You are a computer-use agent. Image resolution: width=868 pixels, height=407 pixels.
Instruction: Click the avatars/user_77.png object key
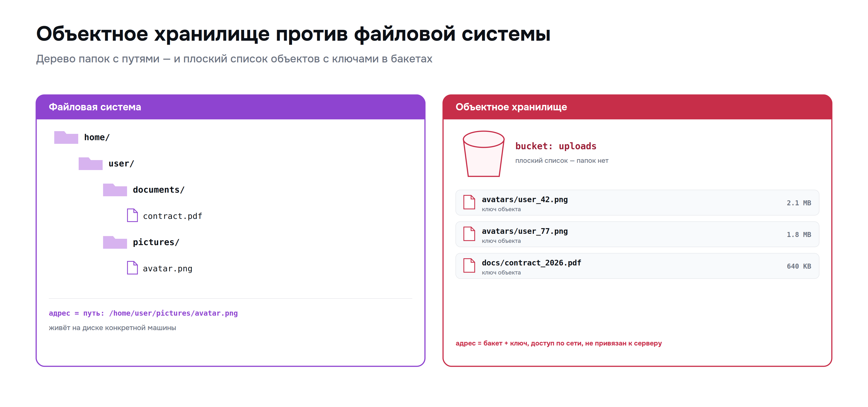[x=525, y=231]
